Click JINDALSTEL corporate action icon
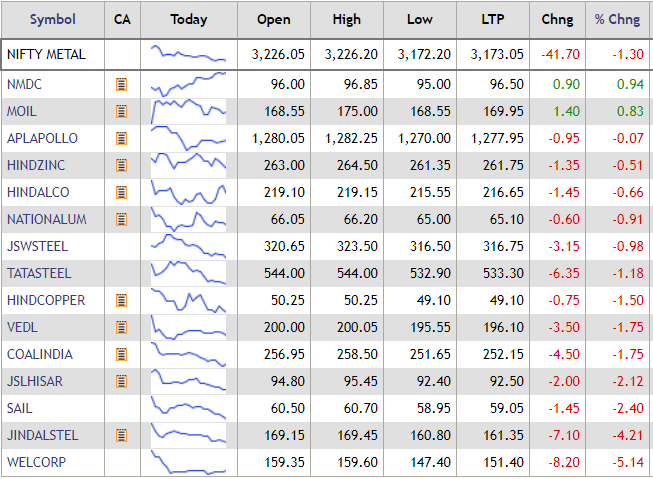 [x=122, y=435]
